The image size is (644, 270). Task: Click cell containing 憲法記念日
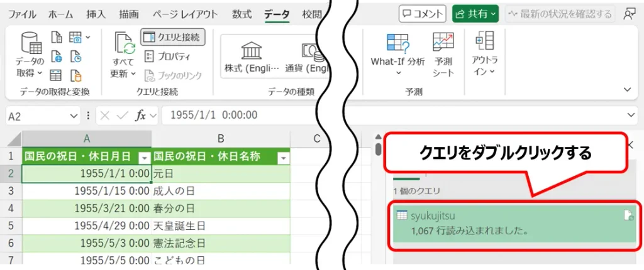coord(221,243)
